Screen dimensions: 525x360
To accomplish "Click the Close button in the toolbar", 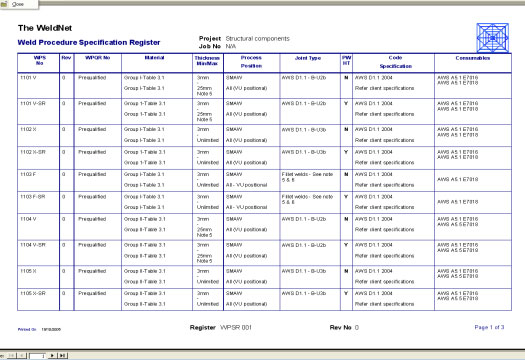I will (x=18, y=4).
